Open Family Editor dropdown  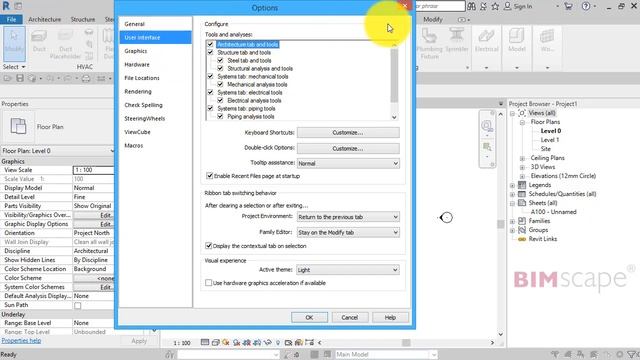click(x=348, y=232)
